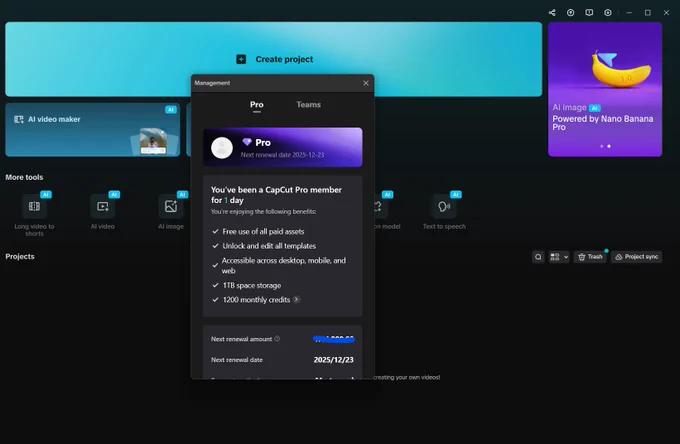Select the second carousel dot on banner
This screenshot has width=680, height=444.
[609, 146]
